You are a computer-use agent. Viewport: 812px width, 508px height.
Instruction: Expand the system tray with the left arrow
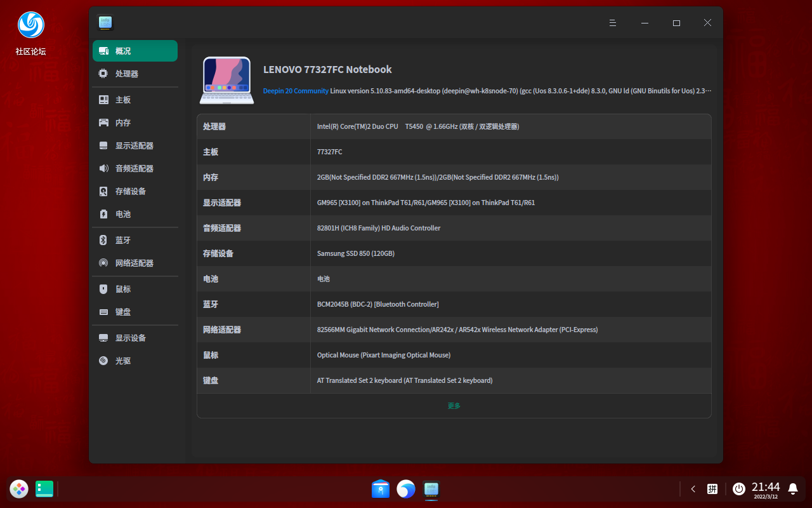tap(693, 489)
